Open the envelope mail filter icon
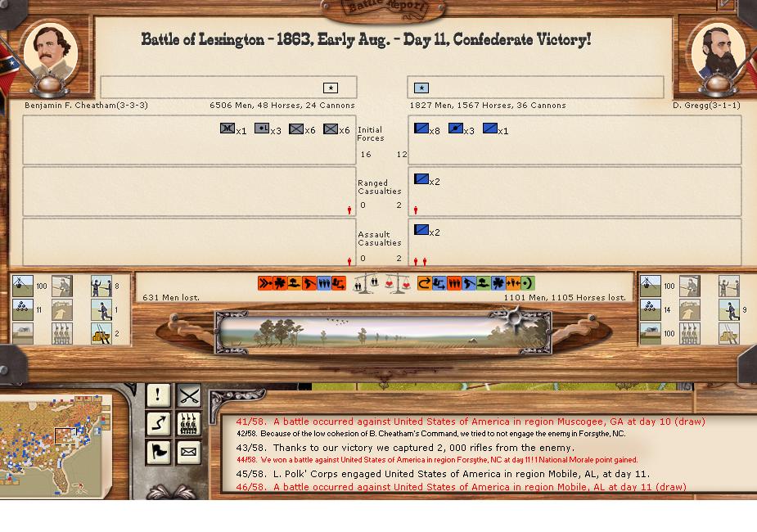 click(189, 451)
